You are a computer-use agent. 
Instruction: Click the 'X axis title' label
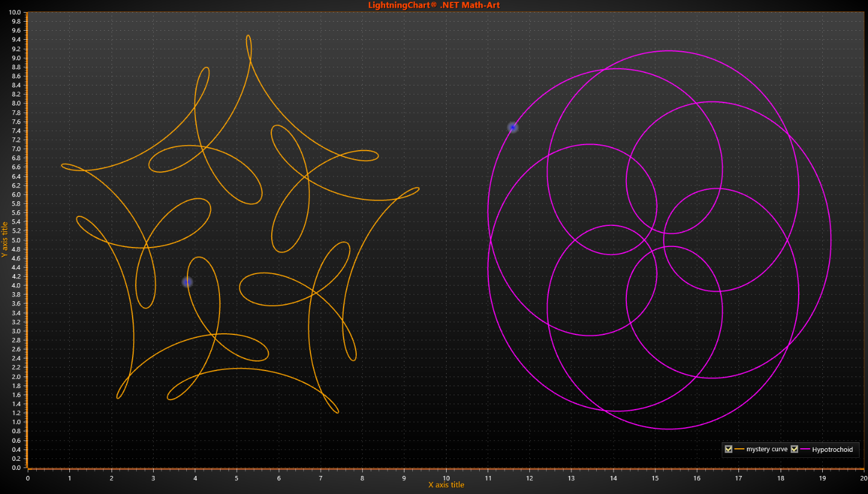point(446,485)
